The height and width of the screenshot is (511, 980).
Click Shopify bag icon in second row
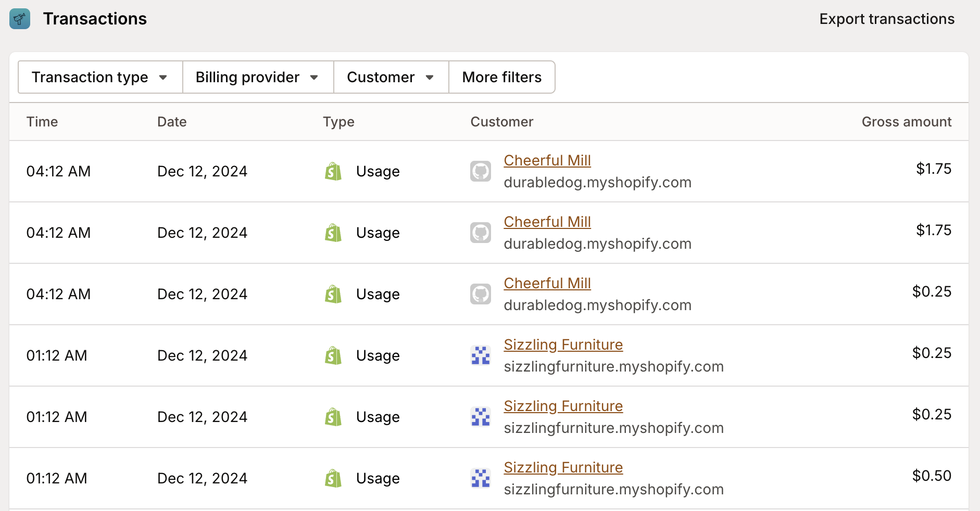click(x=333, y=233)
